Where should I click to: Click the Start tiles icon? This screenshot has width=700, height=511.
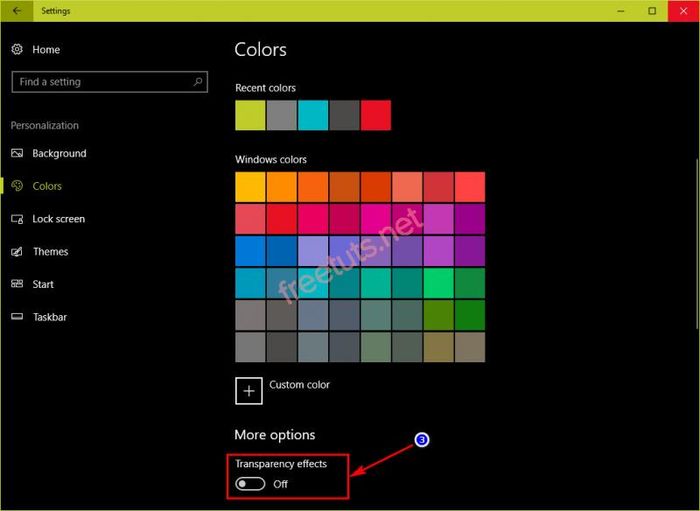point(17,284)
